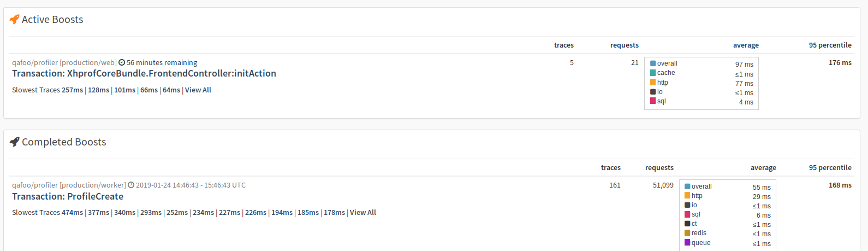
Task: Click View All in the completed boost row
Action: point(363,213)
